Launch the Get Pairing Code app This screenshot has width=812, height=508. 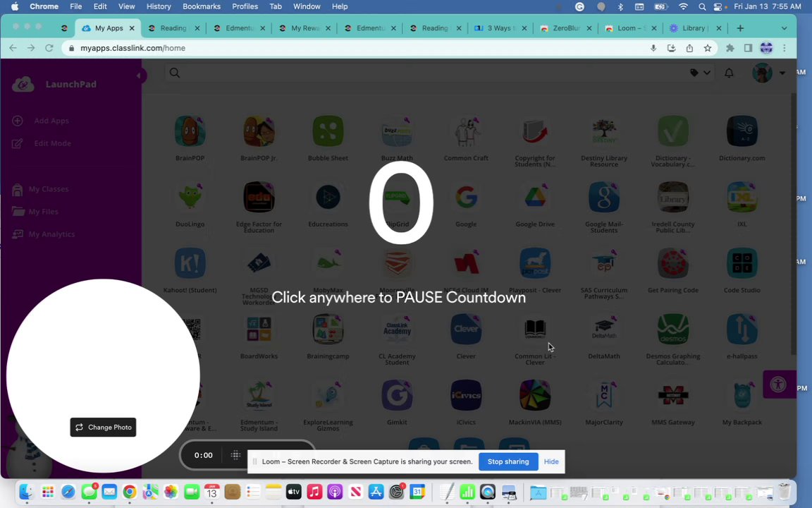pyautogui.click(x=672, y=263)
